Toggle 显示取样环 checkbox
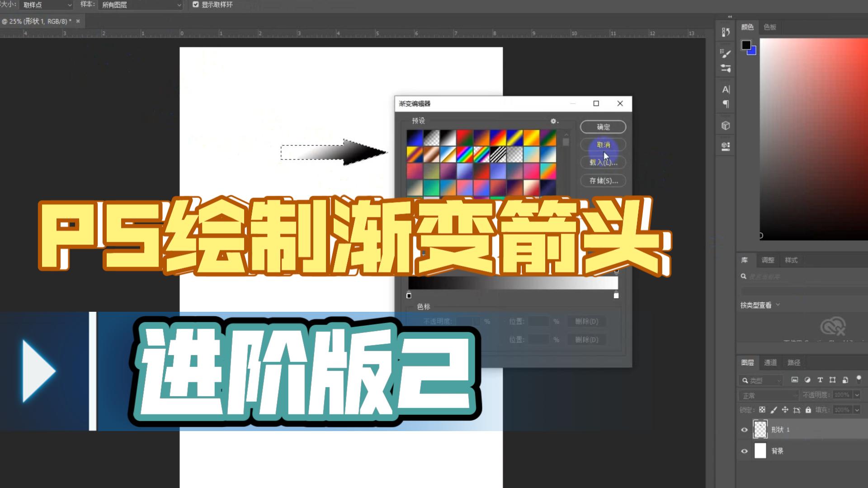 (x=196, y=5)
